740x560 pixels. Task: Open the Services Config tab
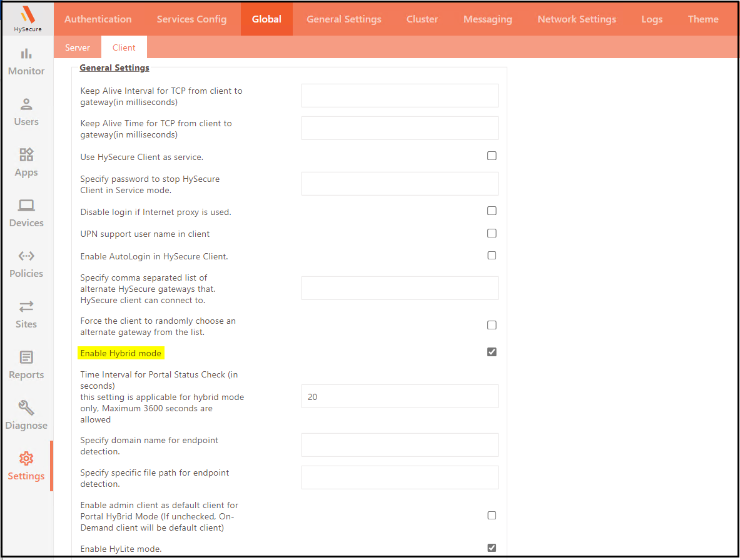[x=191, y=19]
